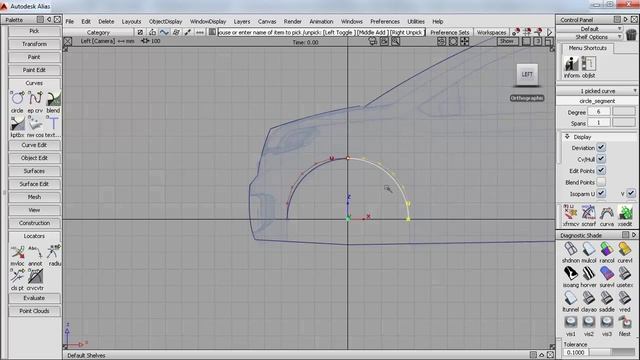Expand the Transform palette section
Screen dimensions: 640x360
[34, 44]
